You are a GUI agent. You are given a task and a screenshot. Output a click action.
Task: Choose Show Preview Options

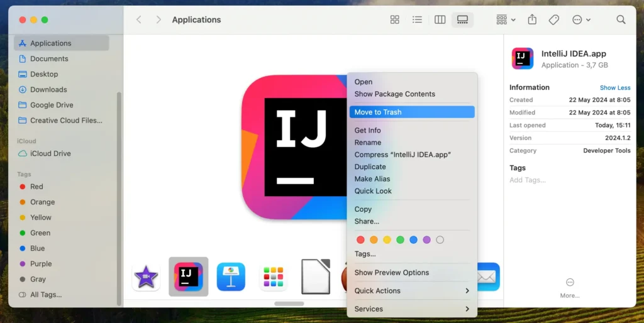coord(412,273)
